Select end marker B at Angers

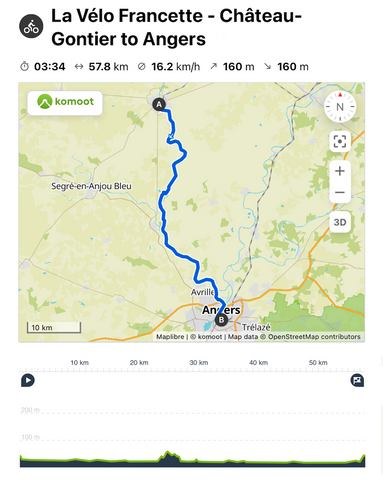click(221, 320)
